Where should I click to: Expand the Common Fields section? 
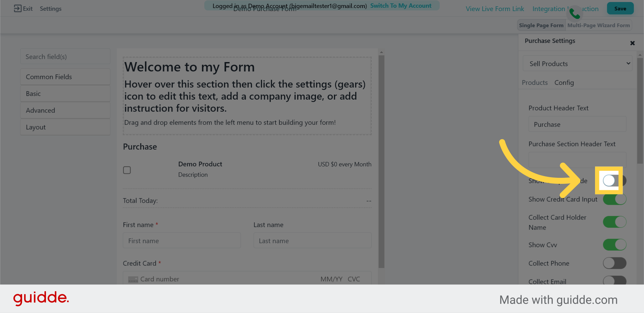tap(65, 77)
